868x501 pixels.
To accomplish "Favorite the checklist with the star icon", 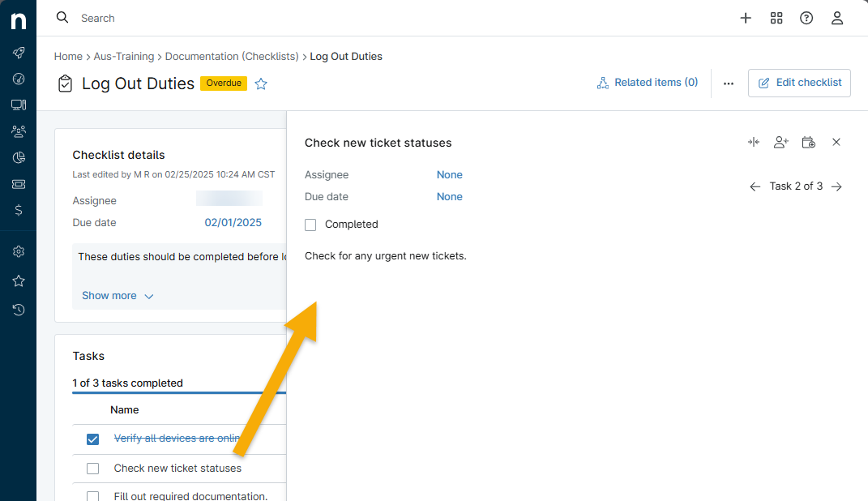I will pyautogui.click(x=261, y=83).
